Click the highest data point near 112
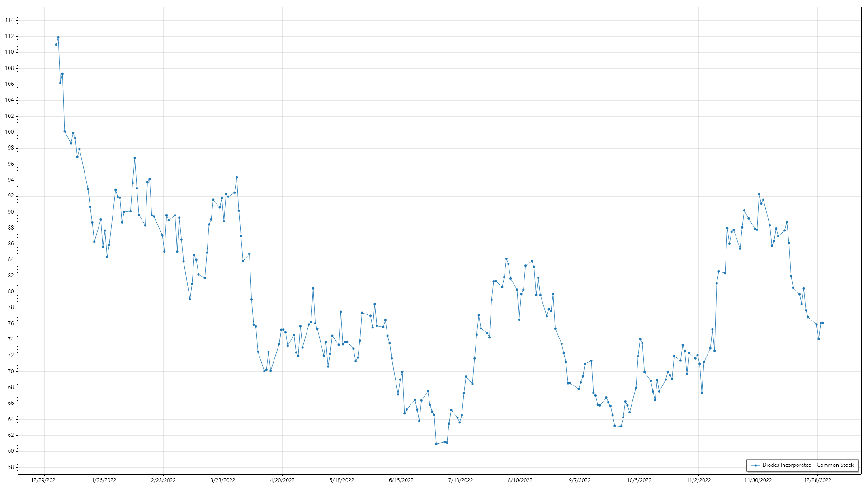Screen dimensions: 868x488 (x=58, y=37)
